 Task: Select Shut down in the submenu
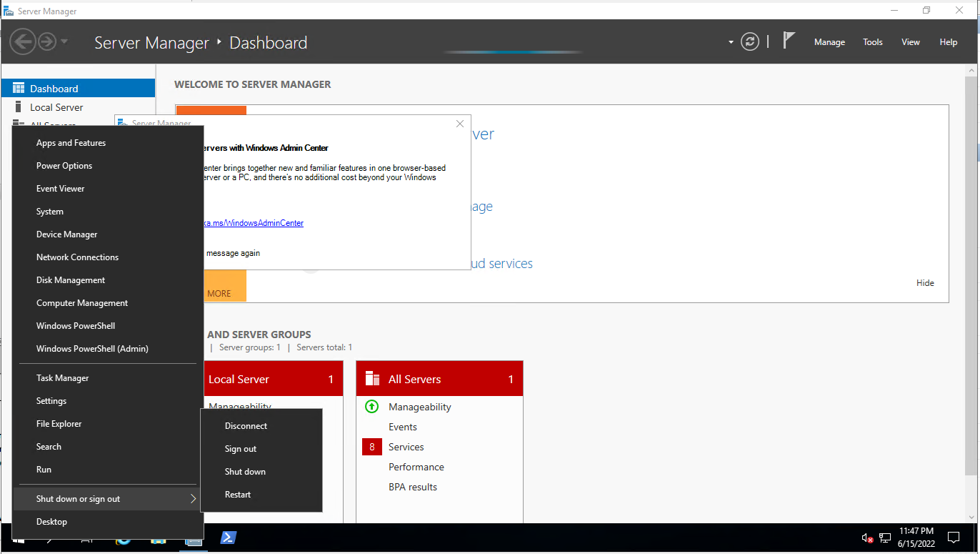[x=261, y=472]
